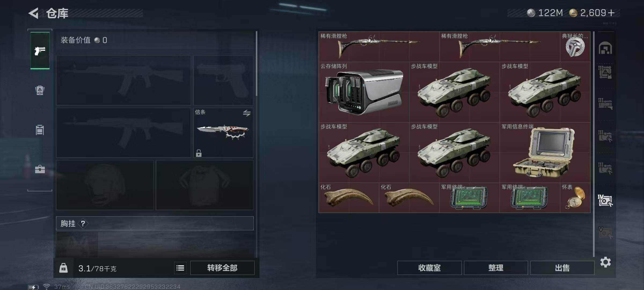The height and width of the screenshot is (290, 644).
Task: Click the 转移全部 button
Action: (222, 268)
